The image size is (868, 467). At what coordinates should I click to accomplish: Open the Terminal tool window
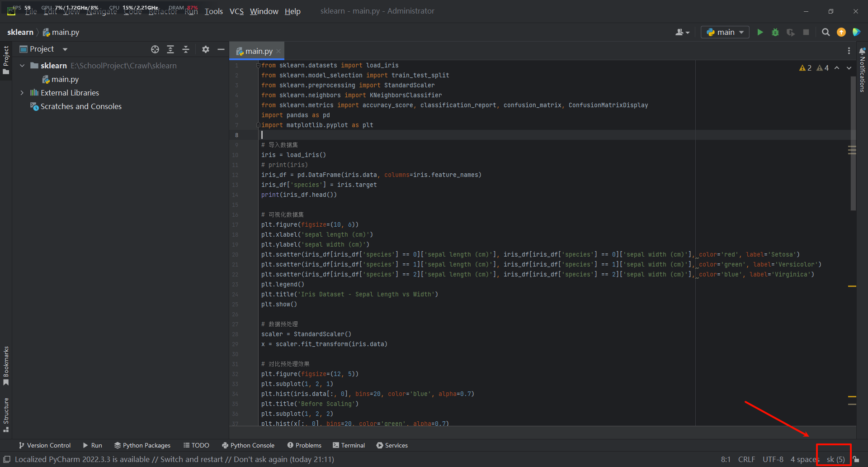[349, 445]
